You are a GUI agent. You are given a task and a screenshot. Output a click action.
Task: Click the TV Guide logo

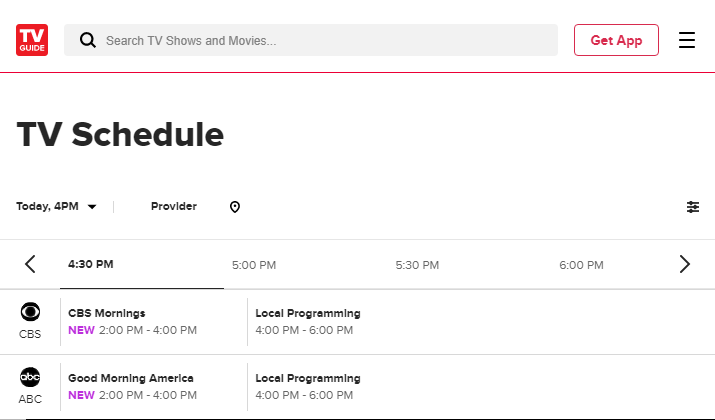tap(32, 40)
